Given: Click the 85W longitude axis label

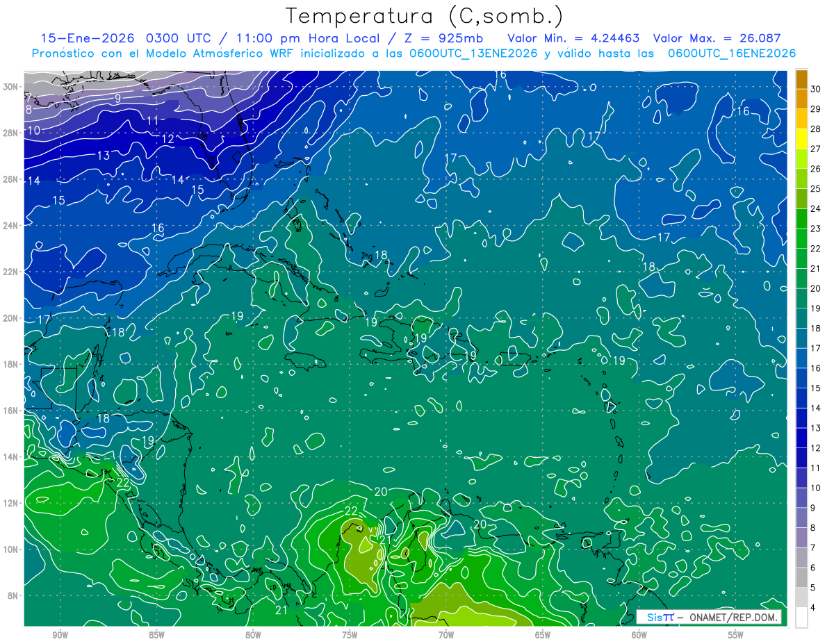Looking at the screenshot, I should 156,635.
